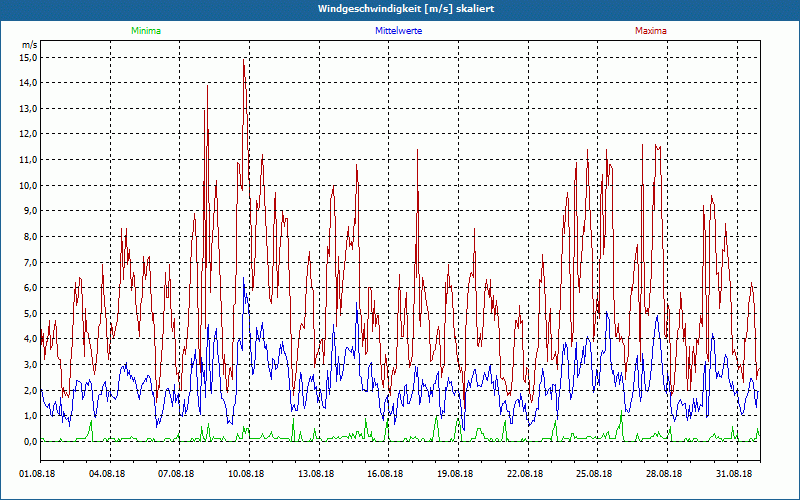Click the highest blue Mittelwerte peak on 10.08.18
The height and width of the screenshot is (500, 800).
[x=244, y=279]
